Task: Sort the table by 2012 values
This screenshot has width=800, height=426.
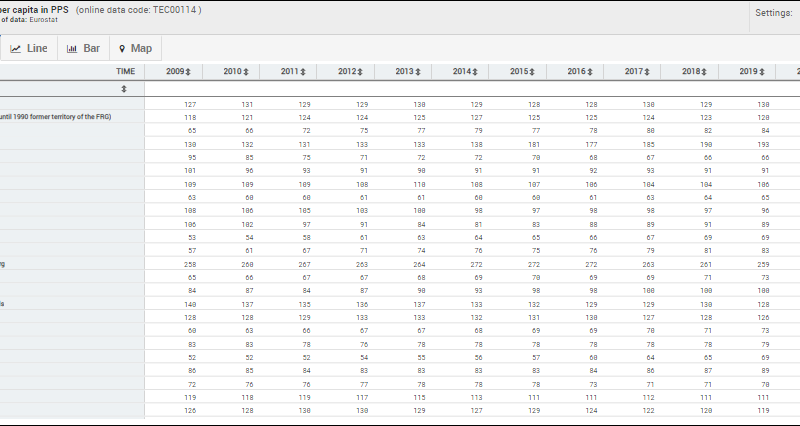Action: pos(360,72)
